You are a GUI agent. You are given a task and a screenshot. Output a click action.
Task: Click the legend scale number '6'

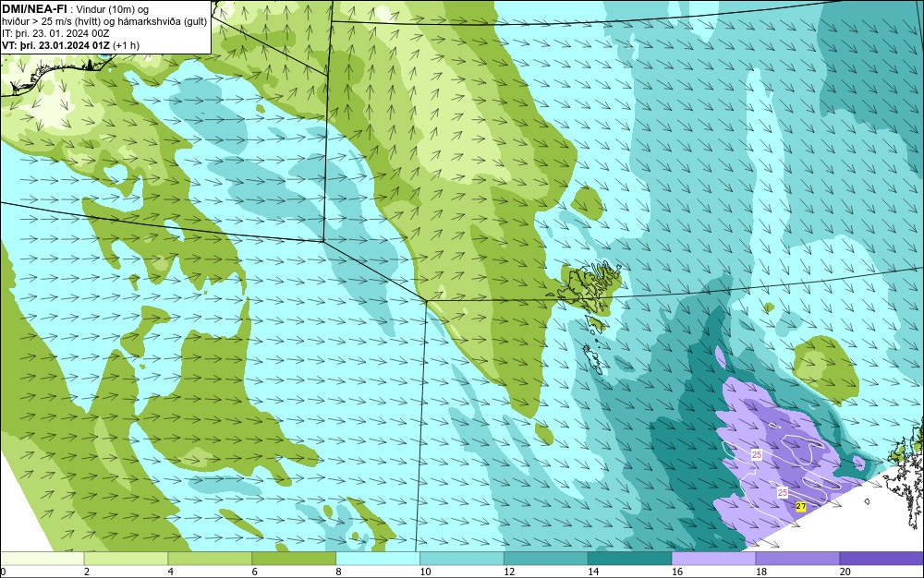click(x=255, y=572)
